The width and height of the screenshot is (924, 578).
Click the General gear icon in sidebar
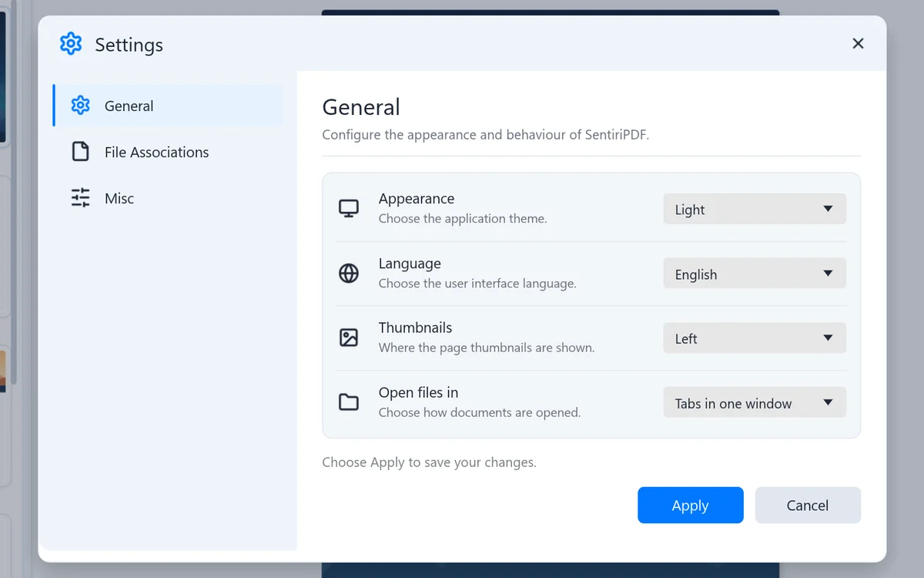click(x=81, y=106)
